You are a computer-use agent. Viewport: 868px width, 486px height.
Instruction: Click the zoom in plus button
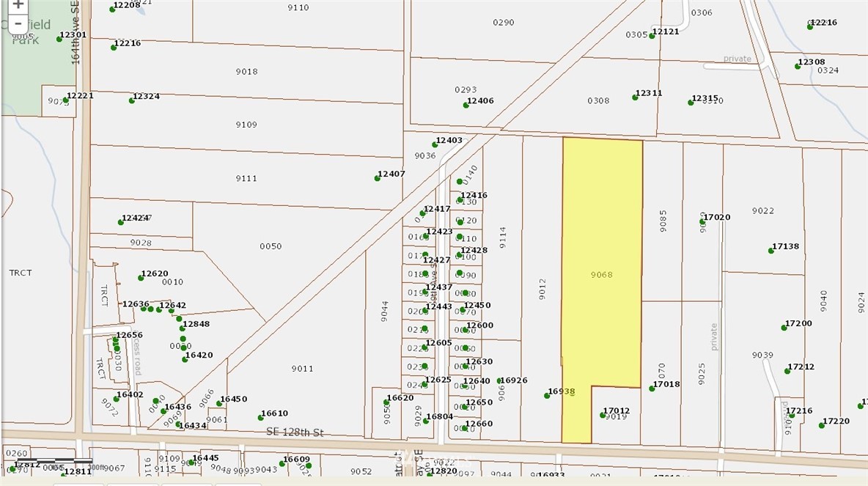(18, 4)
